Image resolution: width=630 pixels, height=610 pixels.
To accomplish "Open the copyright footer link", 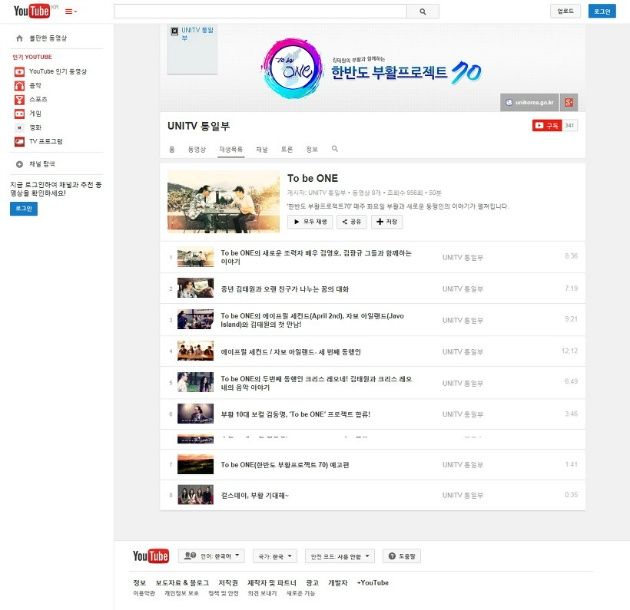I will click(x=228, y=583).
